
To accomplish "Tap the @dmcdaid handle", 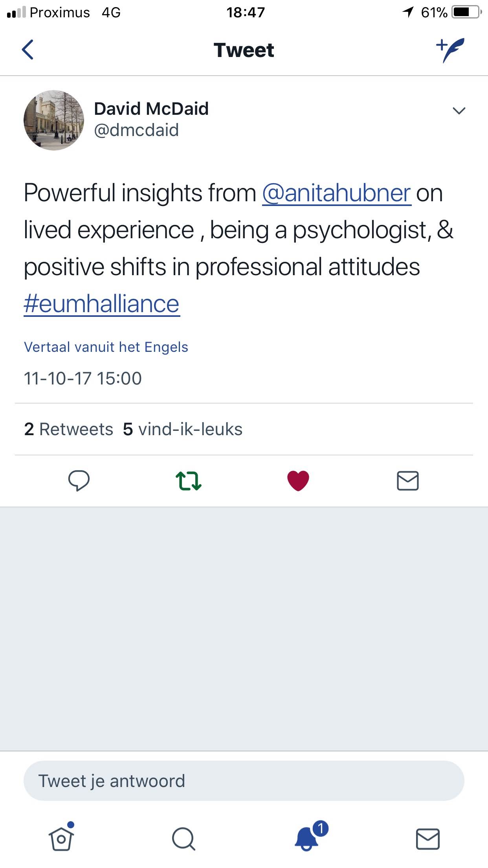I will 136,130.
